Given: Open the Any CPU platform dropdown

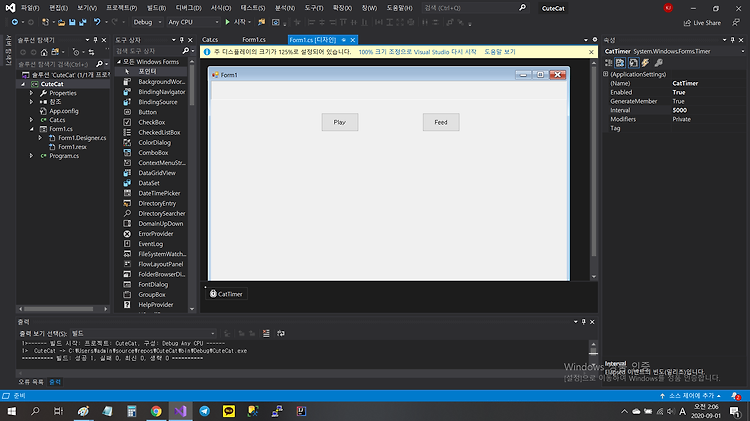Looking at the screenshot, I should pyautogui.click(x=193, y=22).
